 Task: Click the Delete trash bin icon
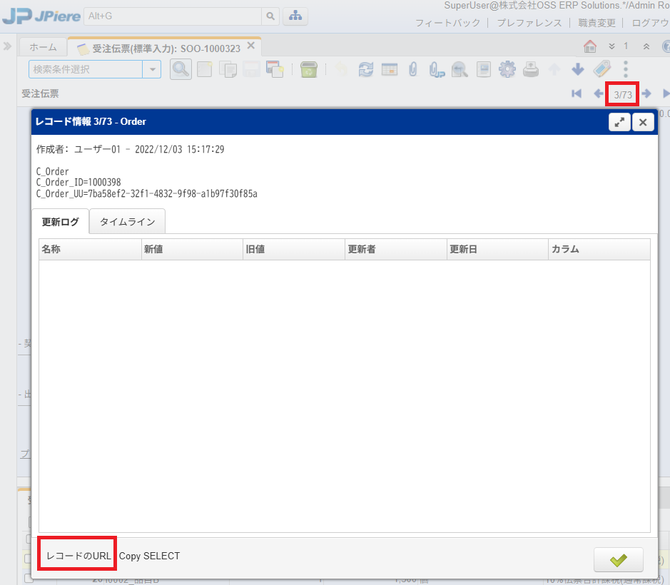click(x=309, y=69)
